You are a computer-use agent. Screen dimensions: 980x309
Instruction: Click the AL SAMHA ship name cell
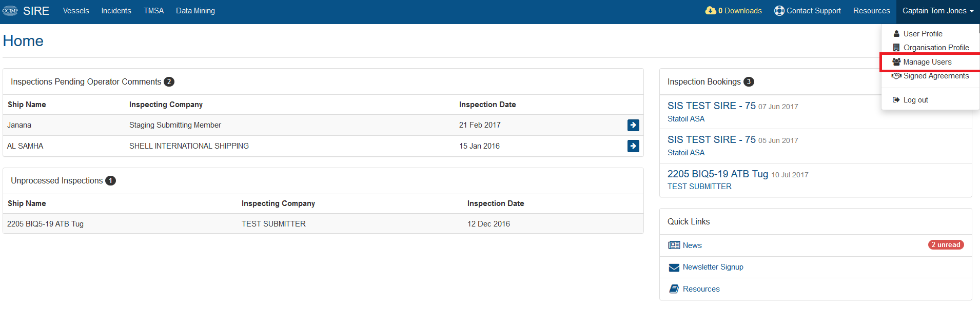click(25, 146)
